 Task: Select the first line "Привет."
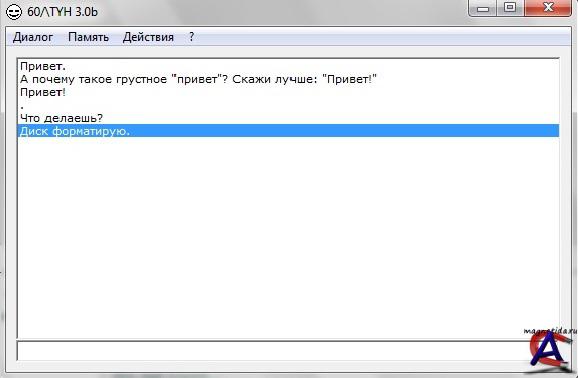[x=288, y=66]
